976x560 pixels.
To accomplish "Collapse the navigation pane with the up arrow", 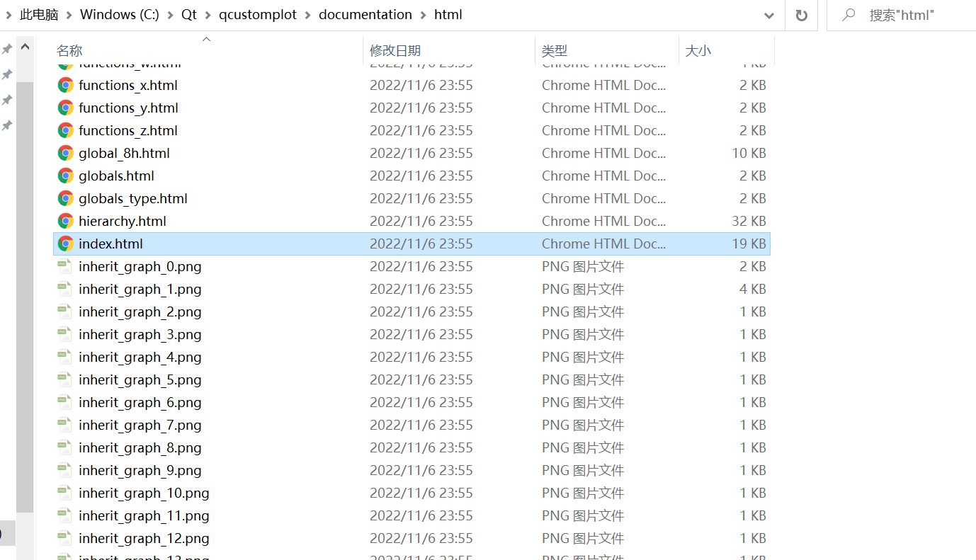I will coord(25,47).
